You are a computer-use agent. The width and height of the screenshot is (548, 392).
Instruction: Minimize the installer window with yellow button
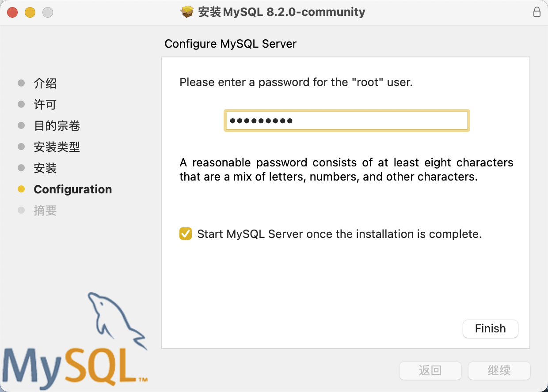[30, 12]
